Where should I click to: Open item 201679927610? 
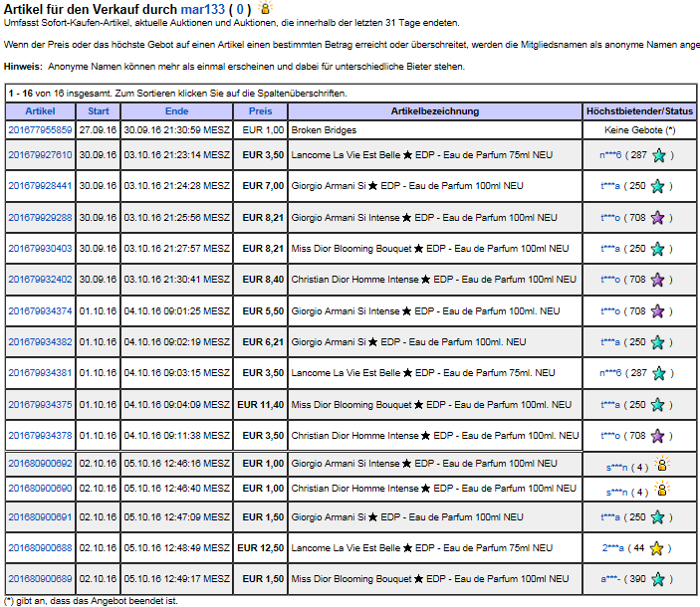(x=40, y=155)
